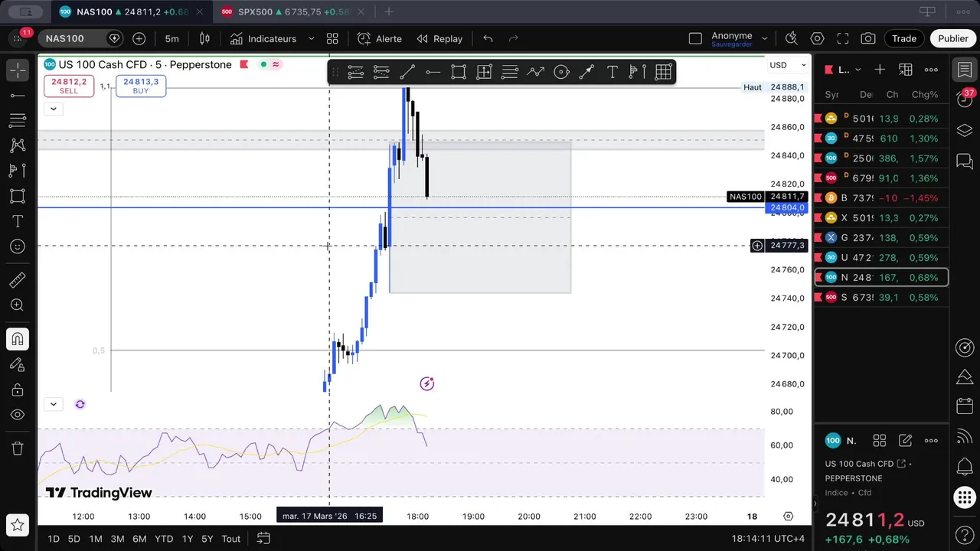Select trend line in floating toolbar
Screen dimensions: 980x551
coord(407,72)
